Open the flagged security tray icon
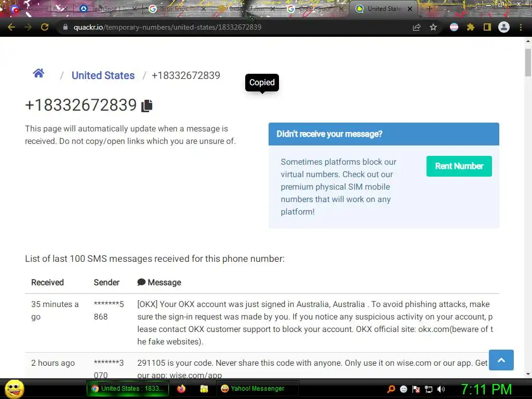Screen dimensions: 532x399 416,389
